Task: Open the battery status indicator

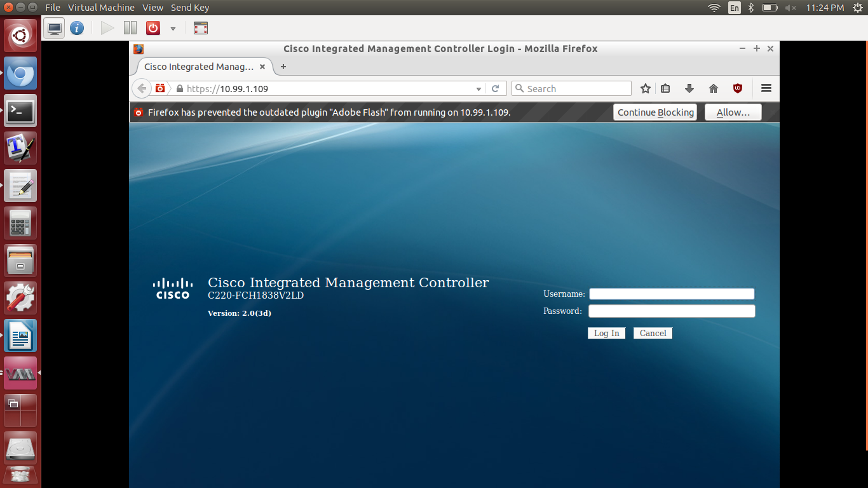Action: 770,8
